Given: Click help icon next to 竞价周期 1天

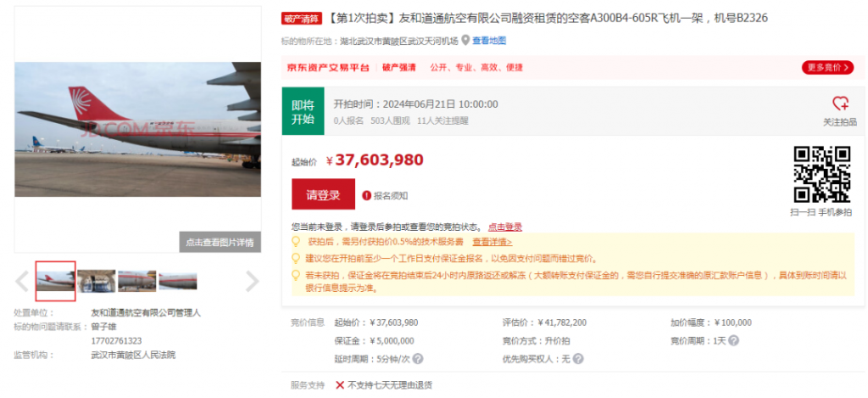Looking at the screenshot, I should pos(733,341).
